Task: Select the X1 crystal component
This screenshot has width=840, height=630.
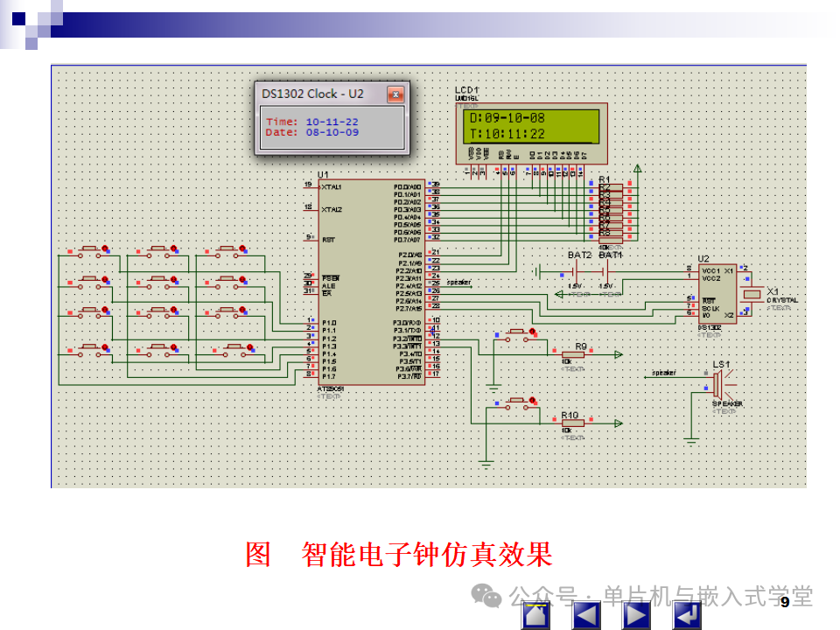Action: pos(752,294)
